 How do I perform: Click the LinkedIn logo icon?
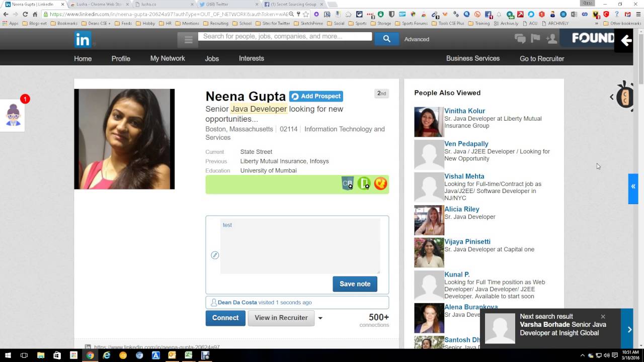point(83,39)
